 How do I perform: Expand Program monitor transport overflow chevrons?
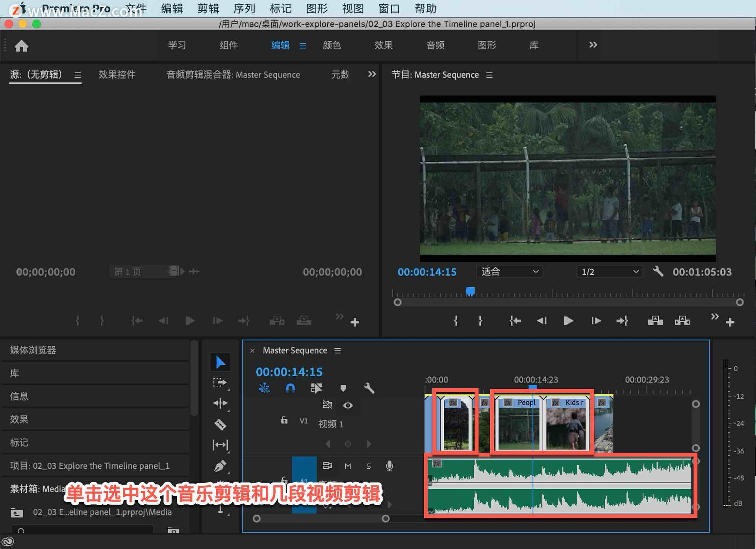click(715, 316)
